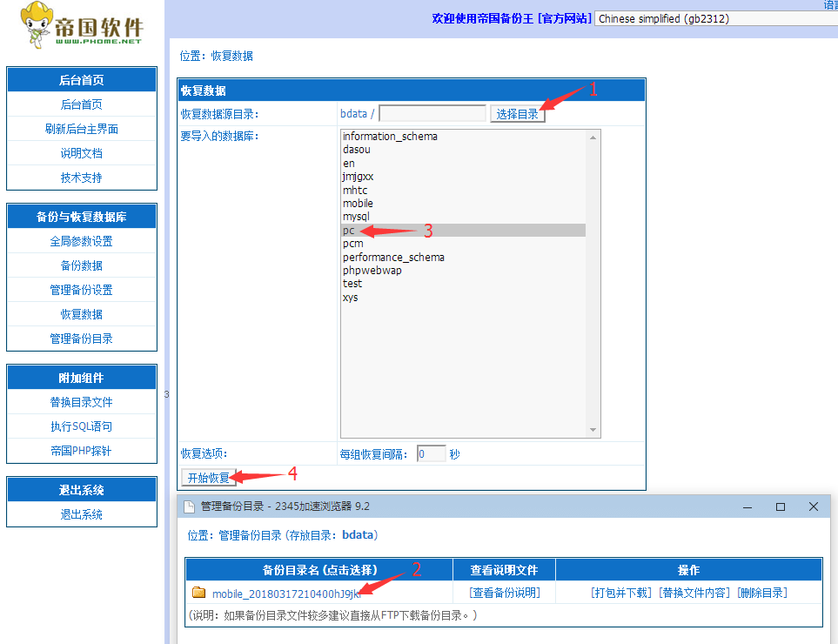Image resolution: width=838 pixels, height=644 pixels.
Task: Maximize the 管理备份目录 popup window
Action: click(x=781, y=506)
